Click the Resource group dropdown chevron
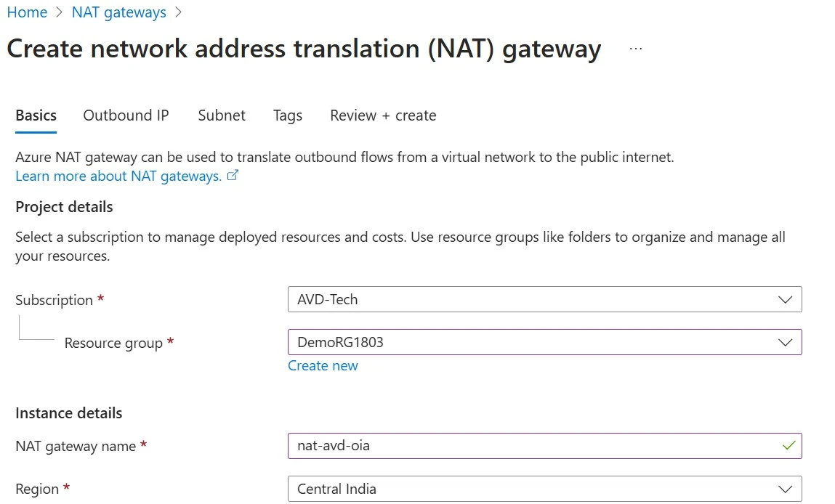 785,342
